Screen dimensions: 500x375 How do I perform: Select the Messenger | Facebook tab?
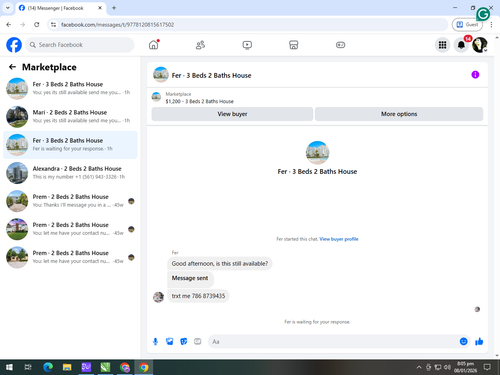(60, 8)
